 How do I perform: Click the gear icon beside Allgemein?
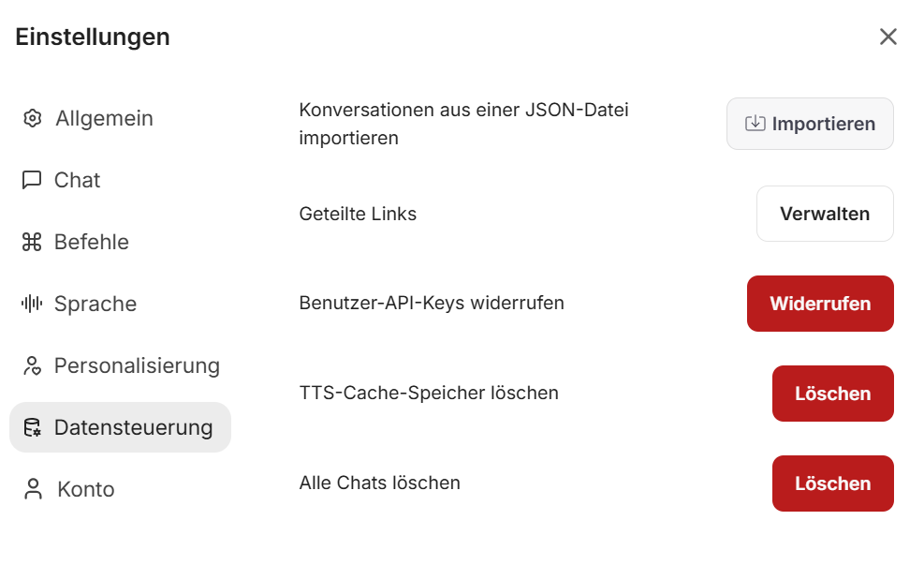coord(33,118)
